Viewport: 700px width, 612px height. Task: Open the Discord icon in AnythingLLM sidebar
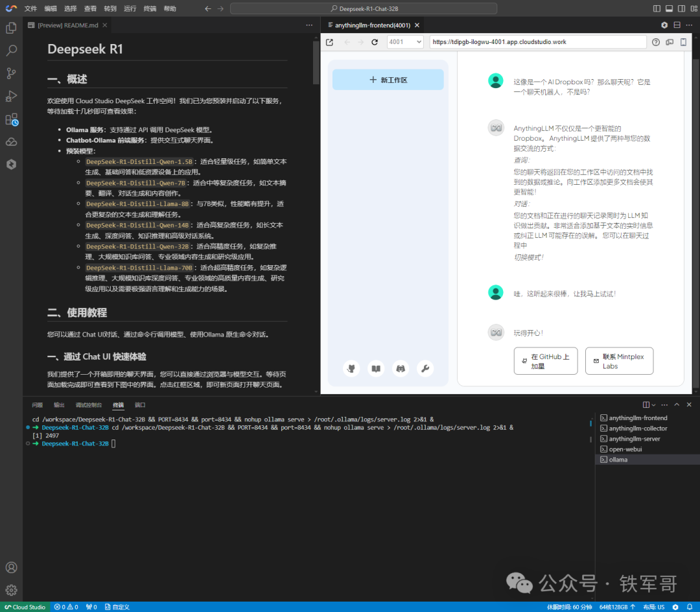point(401,369)
